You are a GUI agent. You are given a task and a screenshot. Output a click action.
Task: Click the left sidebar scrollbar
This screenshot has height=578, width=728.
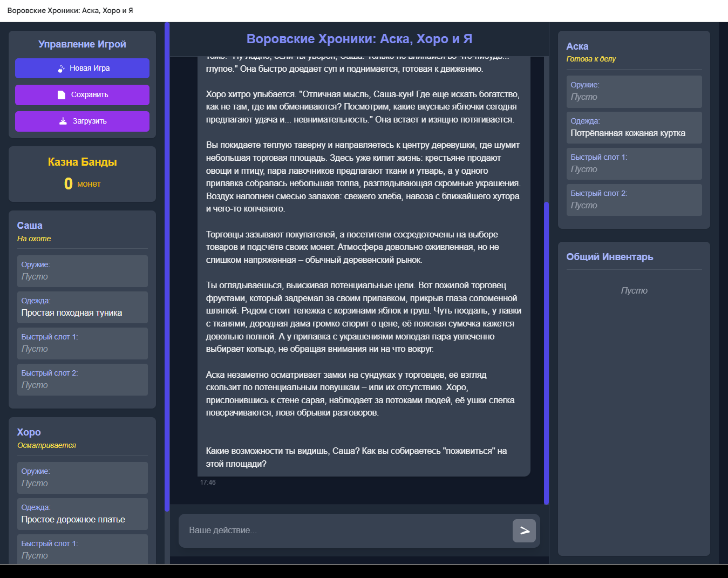(167, 267)
